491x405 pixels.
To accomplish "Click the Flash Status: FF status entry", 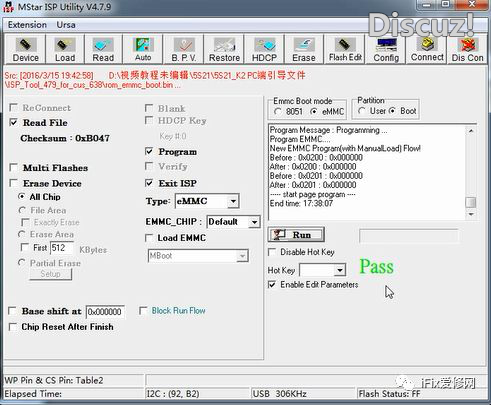I will click(421, 394).
